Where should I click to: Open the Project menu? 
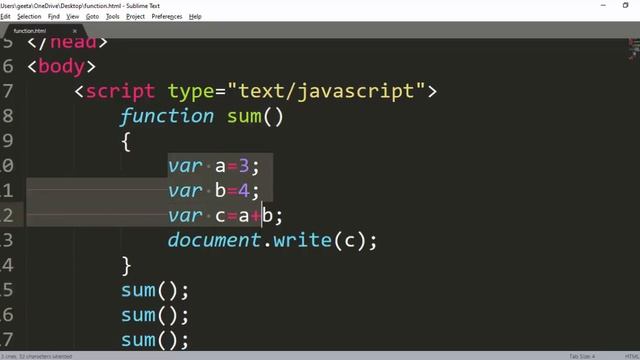[x=136, y=17]
